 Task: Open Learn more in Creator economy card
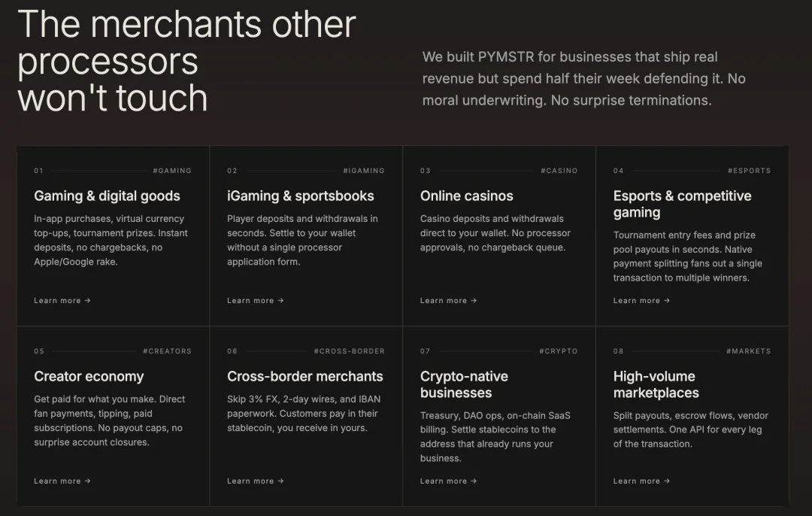click(62, 481)
